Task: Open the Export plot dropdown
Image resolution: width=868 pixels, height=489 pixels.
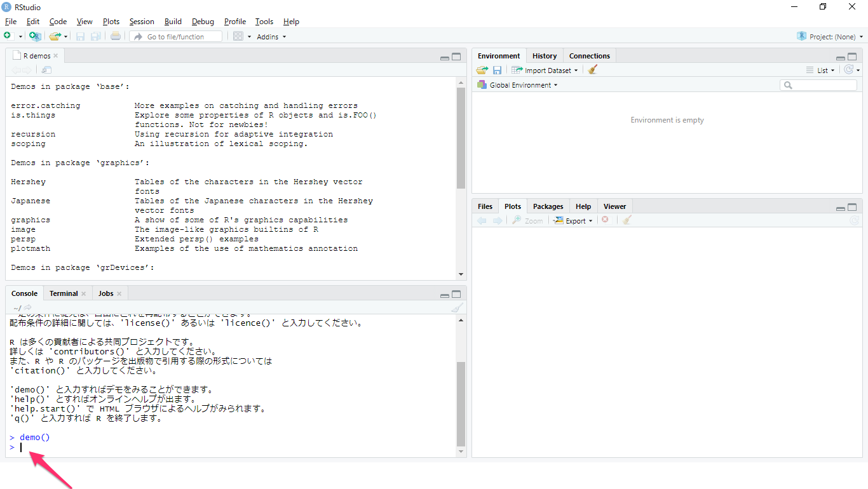Action: tap(573, 220)
